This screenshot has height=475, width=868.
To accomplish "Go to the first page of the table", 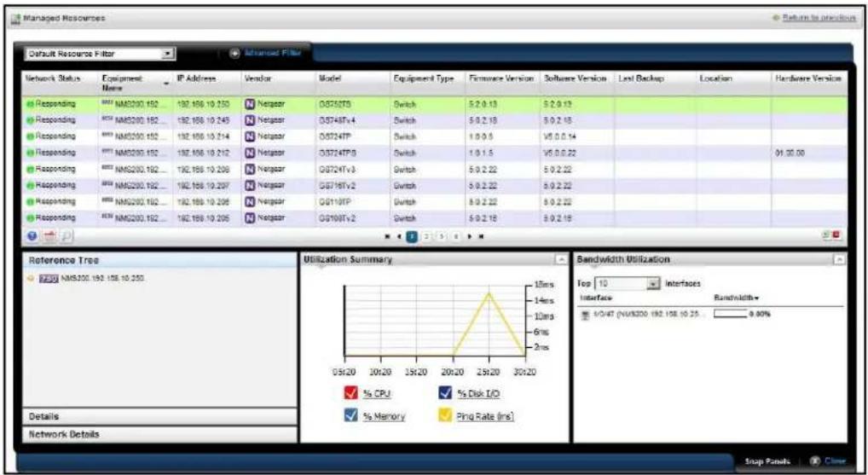I will tap(389, 236).
